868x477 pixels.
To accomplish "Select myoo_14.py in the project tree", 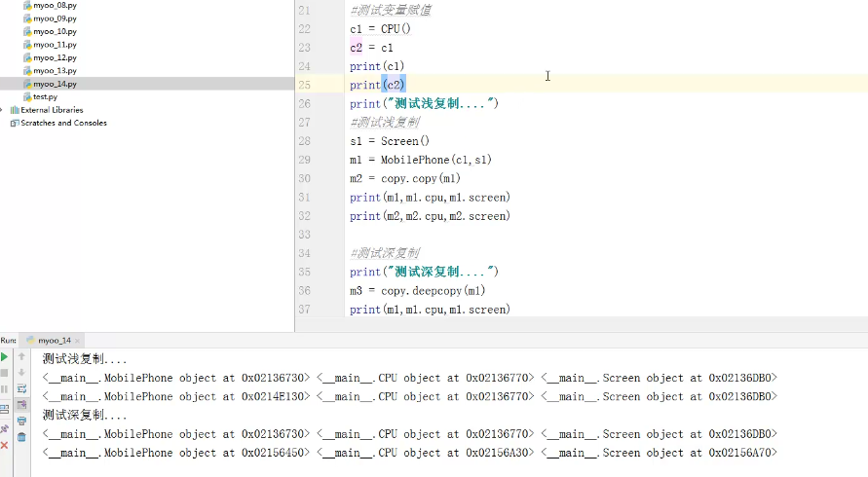I will pyautogui.click(x=55, y=84).
